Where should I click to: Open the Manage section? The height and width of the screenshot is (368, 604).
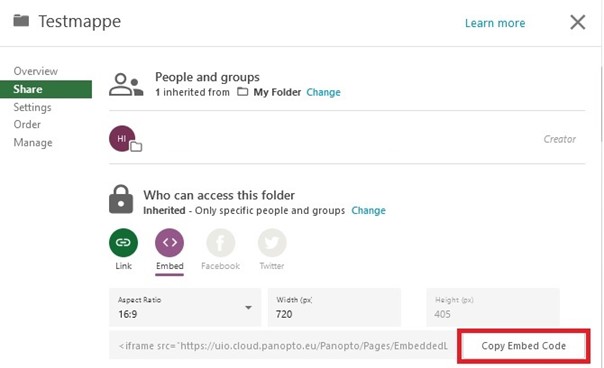click(33, 143)
